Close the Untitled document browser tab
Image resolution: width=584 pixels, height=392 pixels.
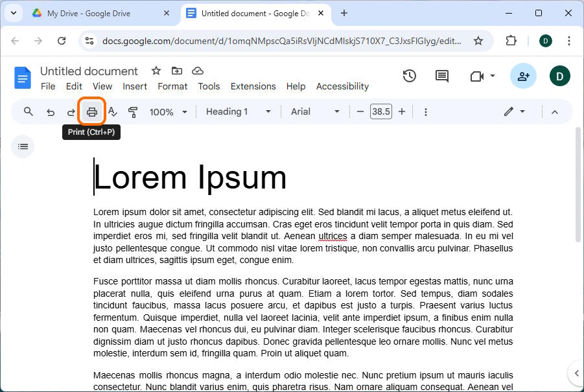point(321,13)
